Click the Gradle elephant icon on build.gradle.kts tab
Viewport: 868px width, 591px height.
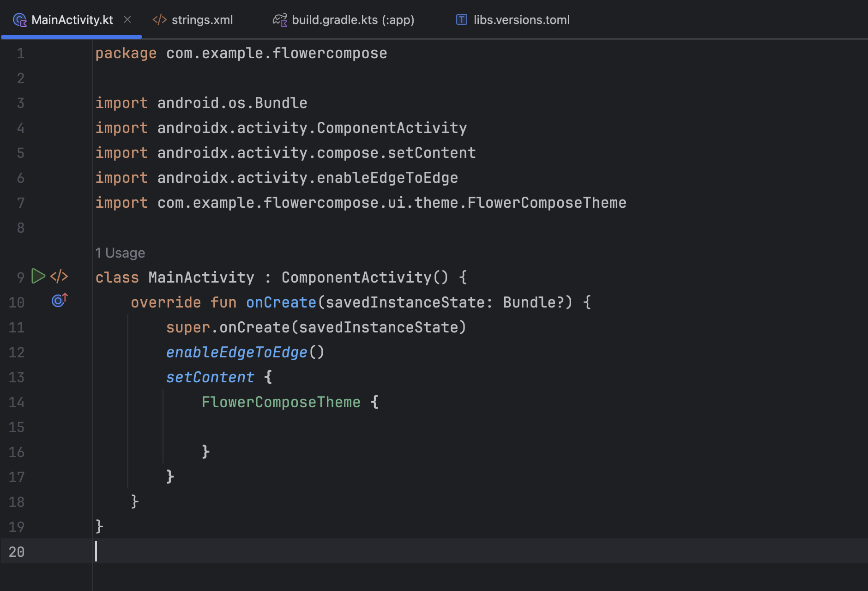[x=280, y=20]
